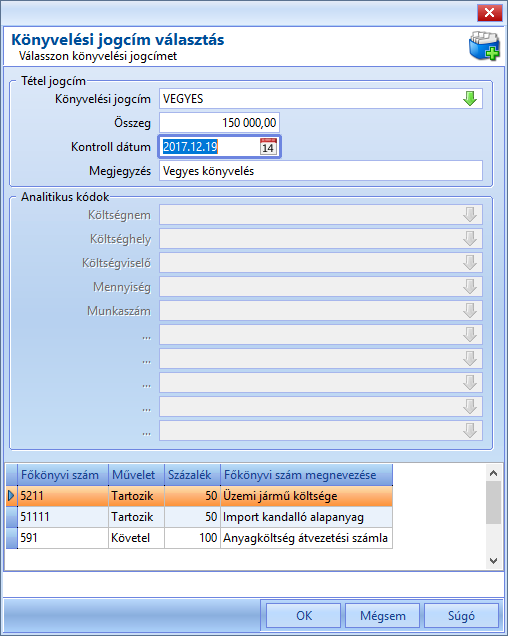Click the green arrow of Könyvelési jogcím
Viewport: 508px width, 636px height.
coord(470,99)
